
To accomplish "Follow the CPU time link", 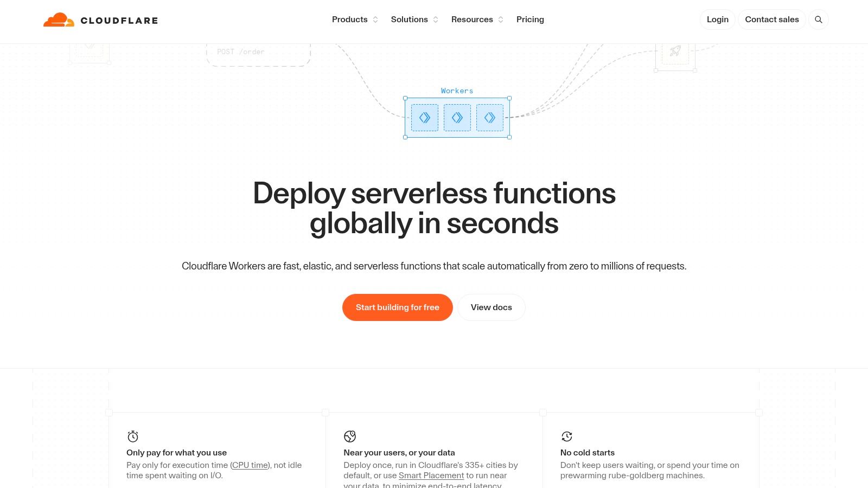I will 250,465.
